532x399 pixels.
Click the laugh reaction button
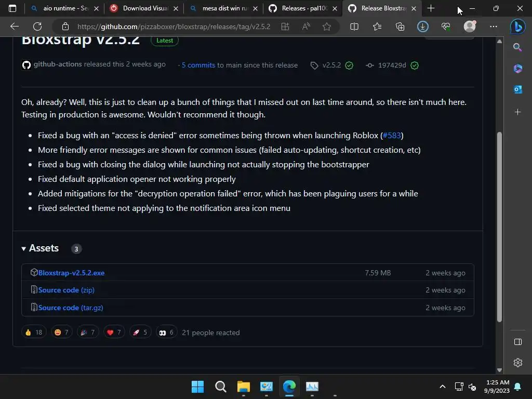point(61,332)
